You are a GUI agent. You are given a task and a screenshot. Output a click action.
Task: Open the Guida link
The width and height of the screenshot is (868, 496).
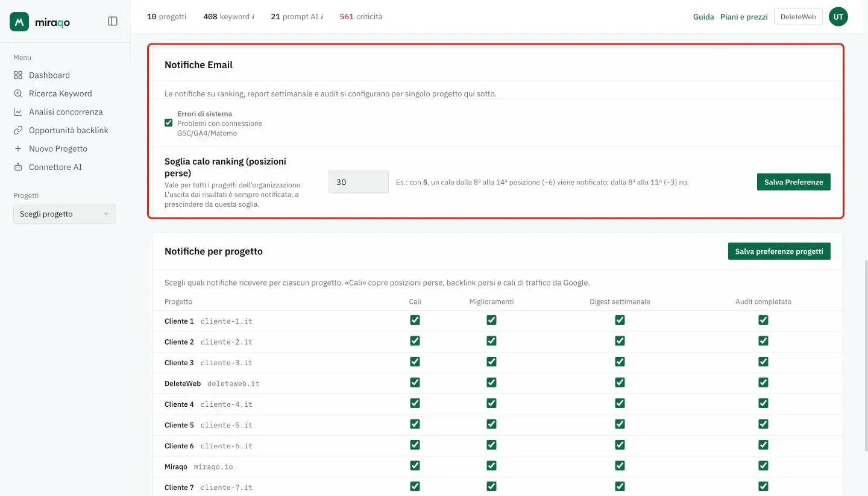click(x=703, y=17)
